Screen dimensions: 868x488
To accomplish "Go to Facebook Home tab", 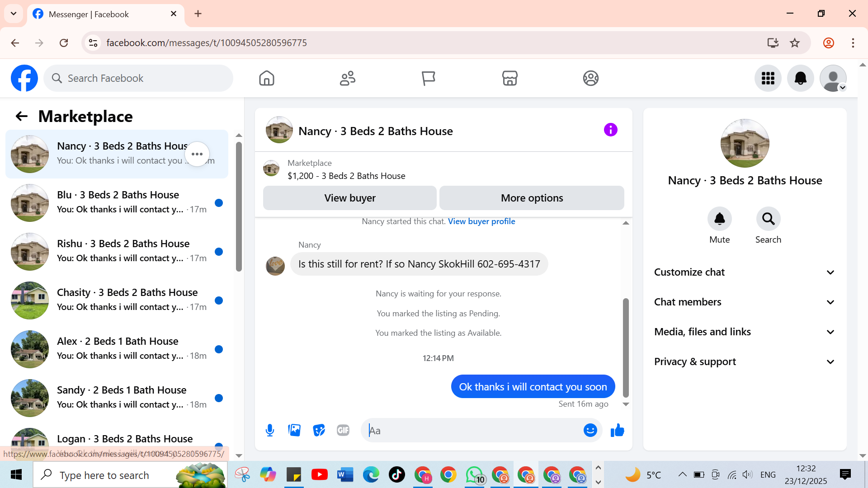I will [x=267, y=78].
